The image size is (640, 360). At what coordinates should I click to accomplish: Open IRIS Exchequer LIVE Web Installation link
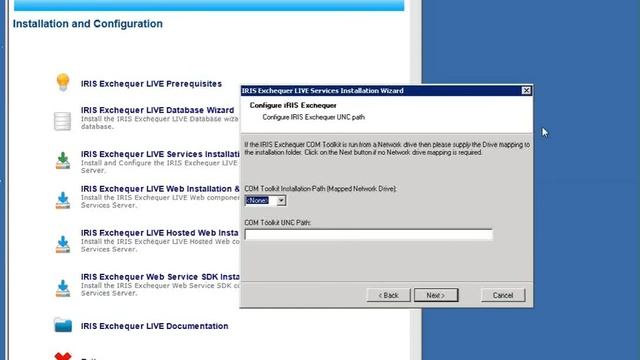point(160,189)
